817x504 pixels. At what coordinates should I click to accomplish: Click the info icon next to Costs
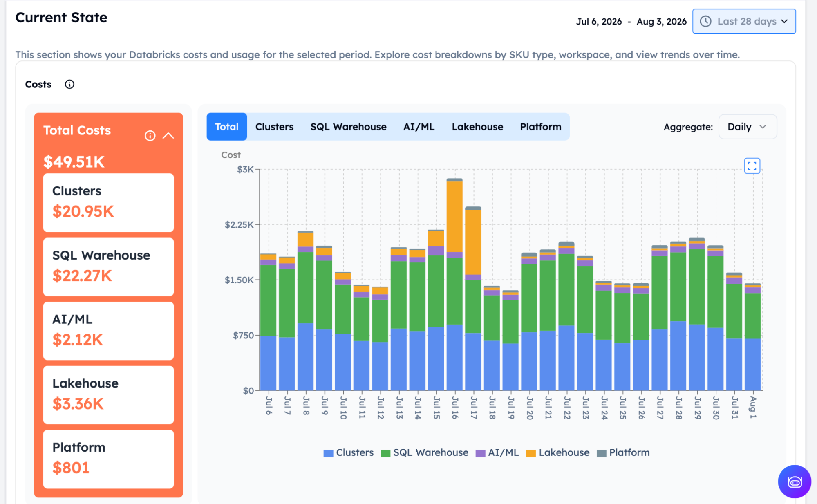69,84
